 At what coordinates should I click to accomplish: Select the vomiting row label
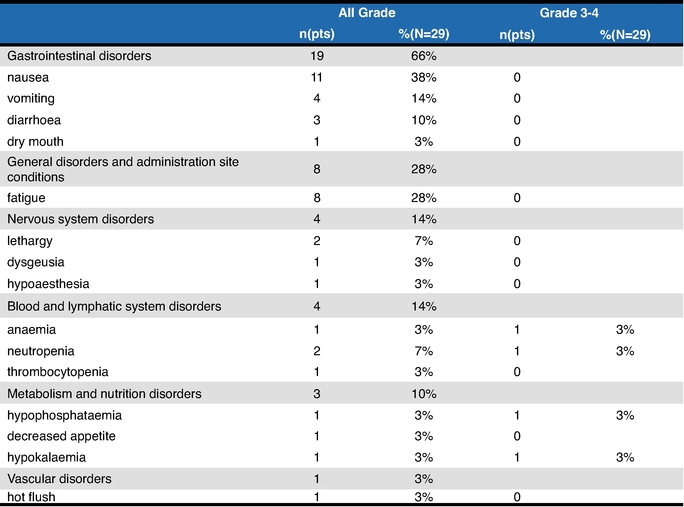pos(31,99)
